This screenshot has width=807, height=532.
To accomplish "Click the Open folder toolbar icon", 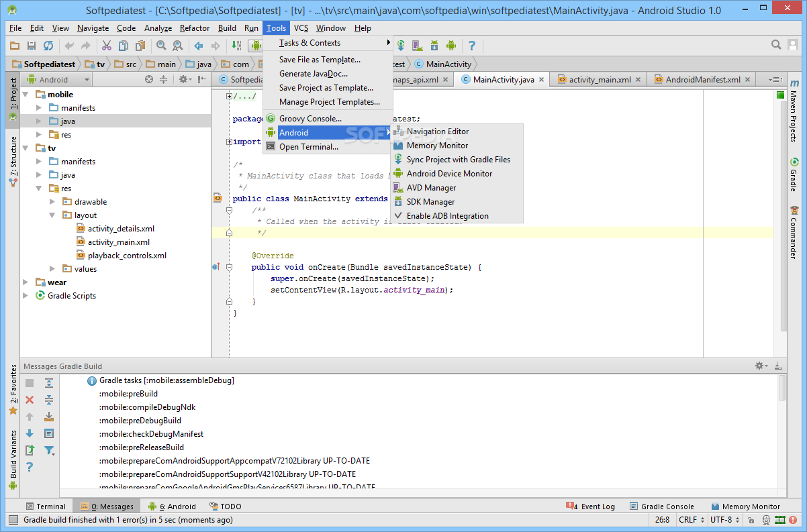I will (x=15, y=46).
